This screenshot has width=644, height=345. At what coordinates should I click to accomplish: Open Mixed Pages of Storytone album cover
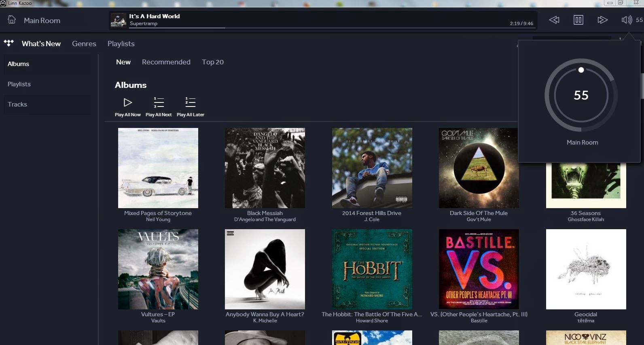point(158,168)
